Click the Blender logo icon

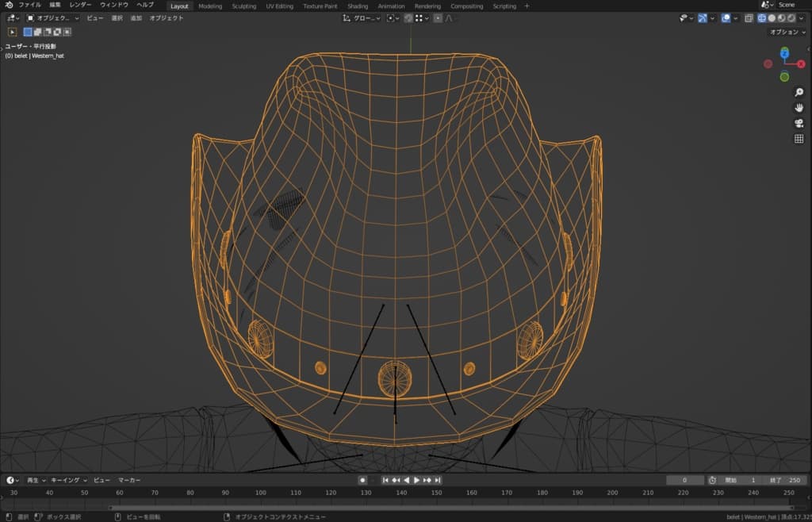click(x=9, y=5)
